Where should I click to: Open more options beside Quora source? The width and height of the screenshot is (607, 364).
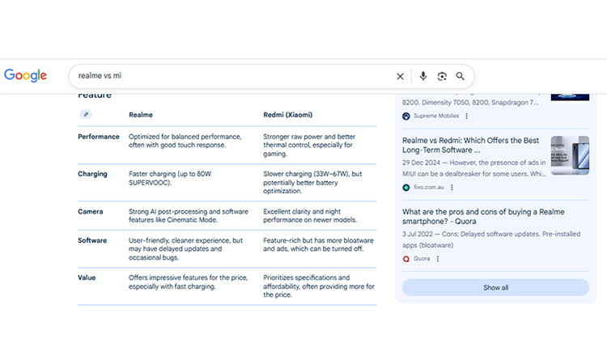coord(438,259)
